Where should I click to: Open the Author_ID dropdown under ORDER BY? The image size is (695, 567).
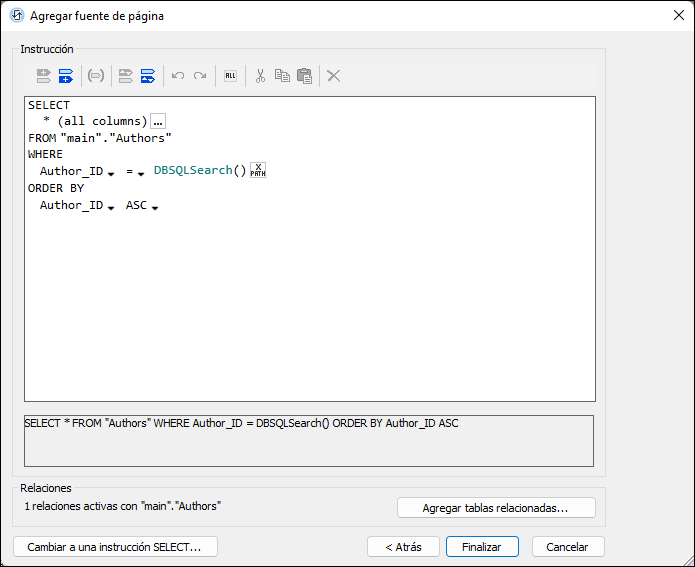pos(111,207)
